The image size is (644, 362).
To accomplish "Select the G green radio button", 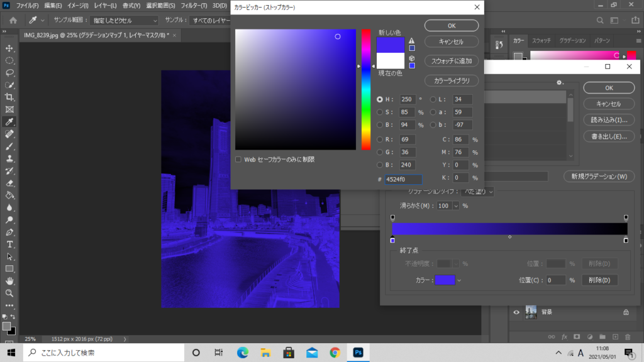I will click(379, 152).
